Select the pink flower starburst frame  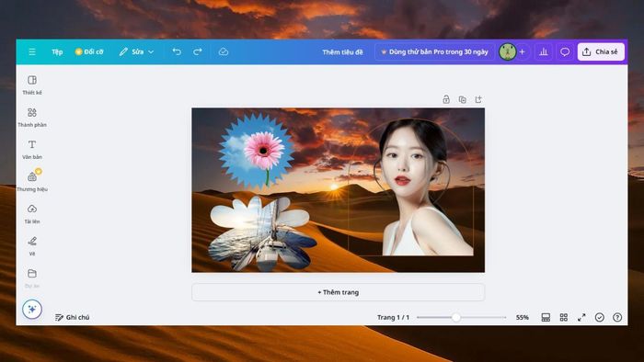257,151
